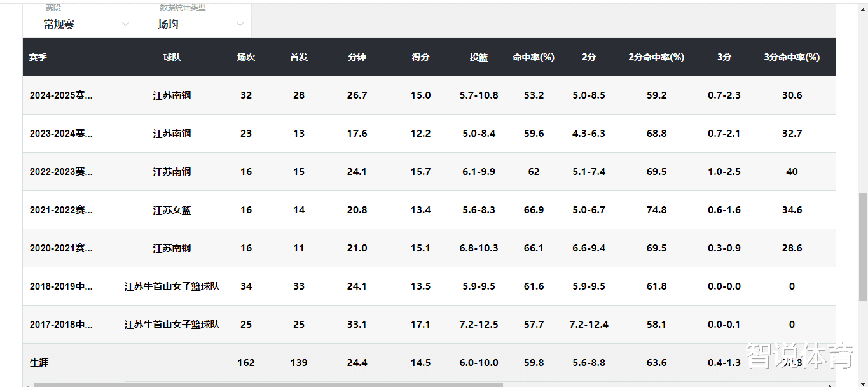The image size is (868, 387).
Task: Click the 球队 column header
Action: (172, 57)
